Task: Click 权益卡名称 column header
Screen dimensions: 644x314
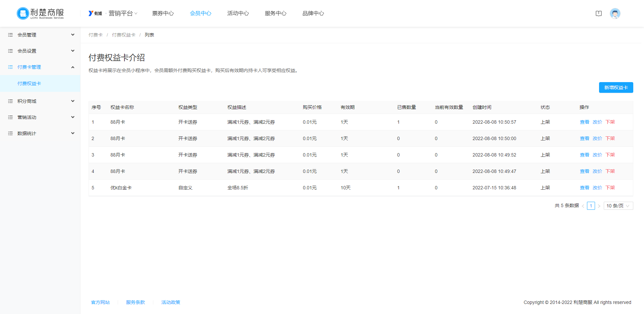Action: tap(122, 107)
